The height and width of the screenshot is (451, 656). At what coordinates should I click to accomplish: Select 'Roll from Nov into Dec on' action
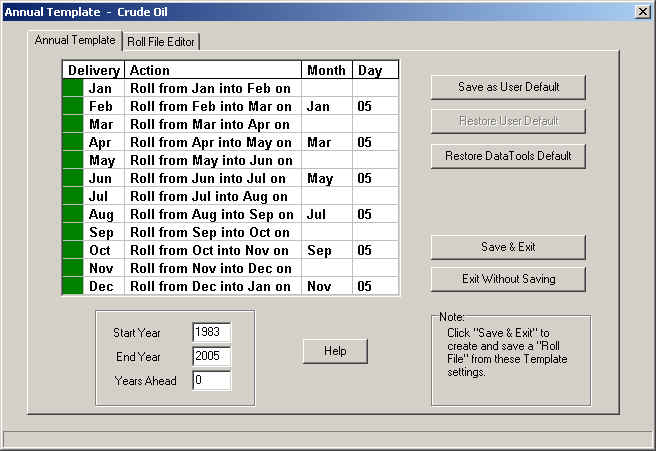point(213,268)
